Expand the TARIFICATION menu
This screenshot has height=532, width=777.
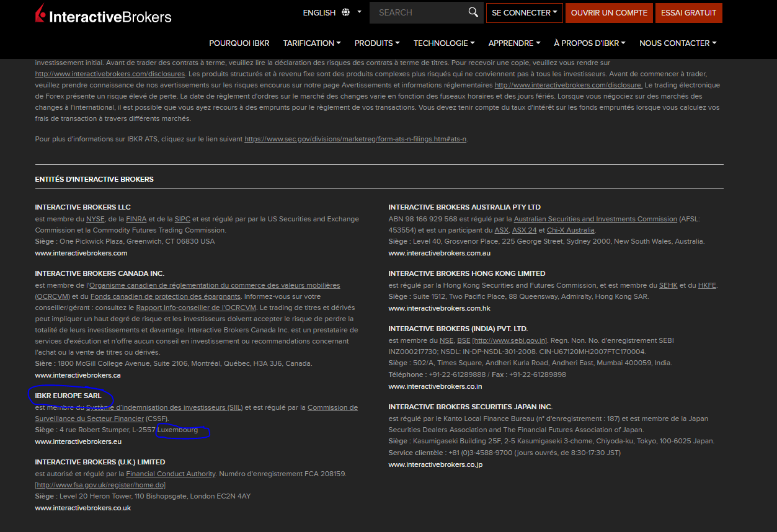coord(312,43)
